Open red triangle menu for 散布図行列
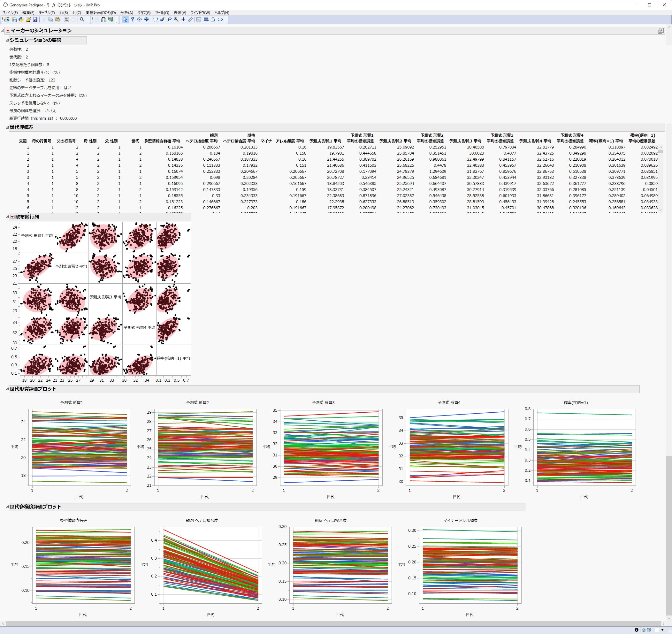Image resolution: width=672 pixels, height=634 pixels. [12, 217]
